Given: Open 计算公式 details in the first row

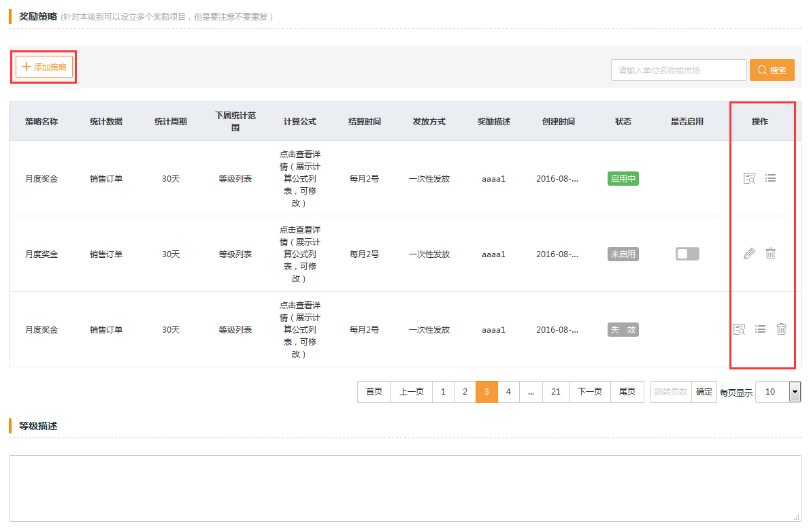Looking at the screenshot, I should click(x=299, y=179).
